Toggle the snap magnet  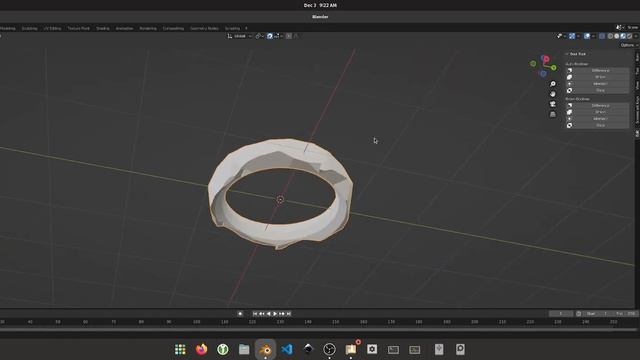pos(270,36)
